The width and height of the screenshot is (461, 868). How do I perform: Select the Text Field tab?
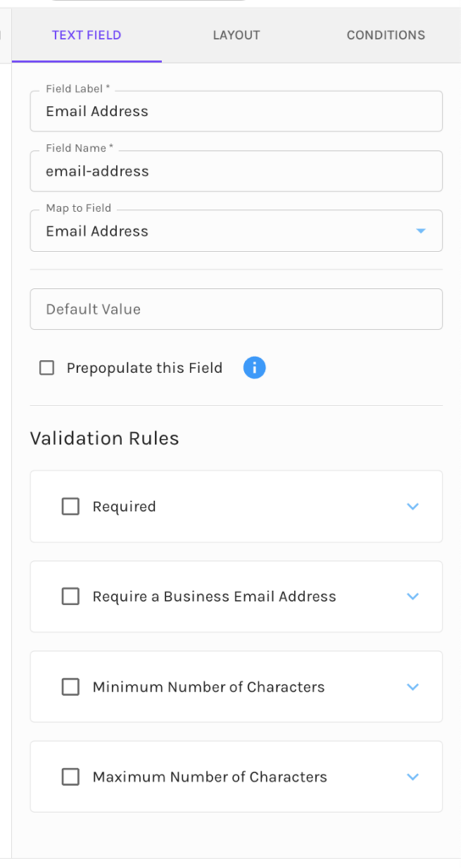[87, 36]
